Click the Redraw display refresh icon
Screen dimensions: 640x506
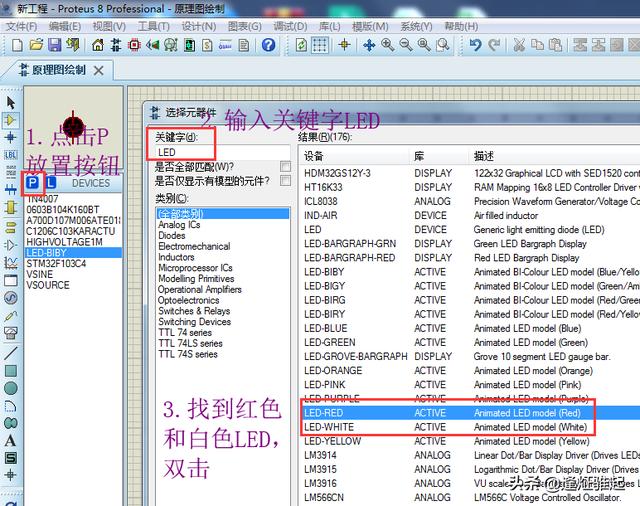pos(301,45)
